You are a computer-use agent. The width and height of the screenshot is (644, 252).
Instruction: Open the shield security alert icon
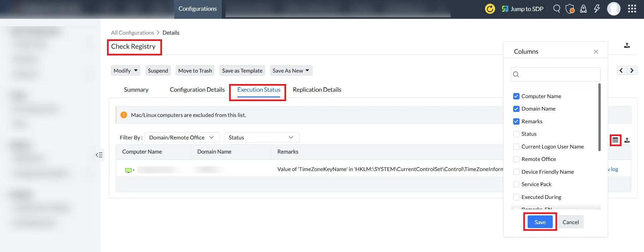click(570, 9)
